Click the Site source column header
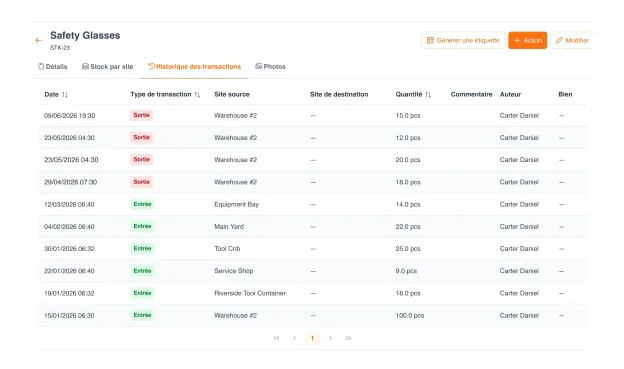 tap(232, 94)
